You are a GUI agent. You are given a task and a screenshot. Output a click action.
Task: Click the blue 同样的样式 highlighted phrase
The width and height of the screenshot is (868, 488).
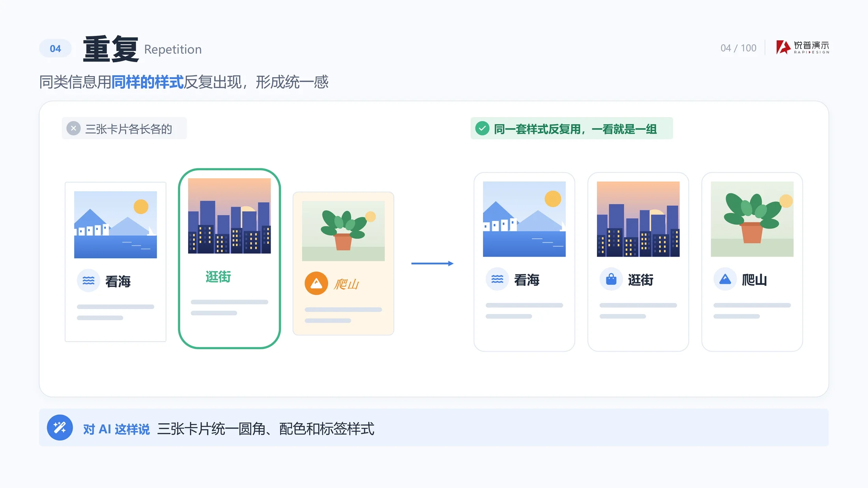[148, 82]
